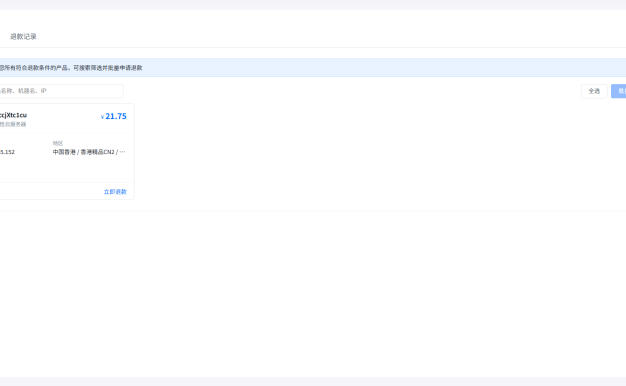Screen dimensions: 626x386
Task: Select the refund amount ¥21.75
Action: coord(114,116)
